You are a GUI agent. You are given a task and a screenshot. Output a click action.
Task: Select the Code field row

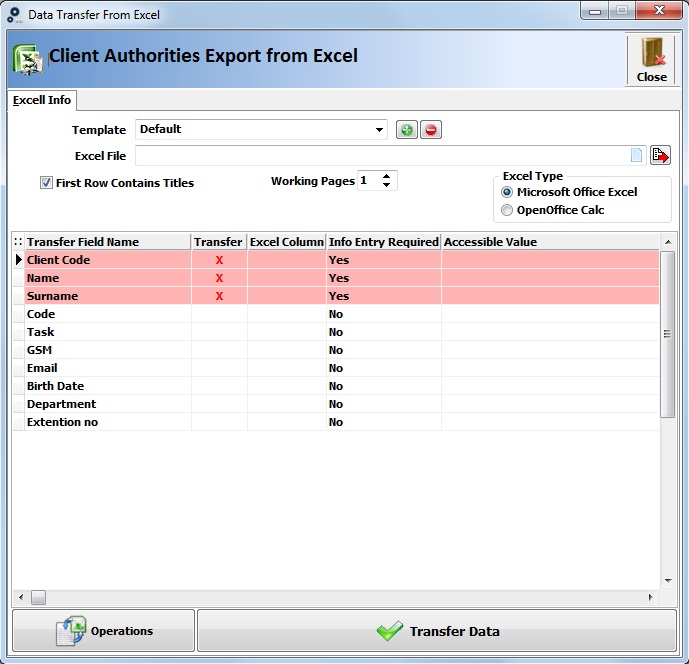[336, 314]
